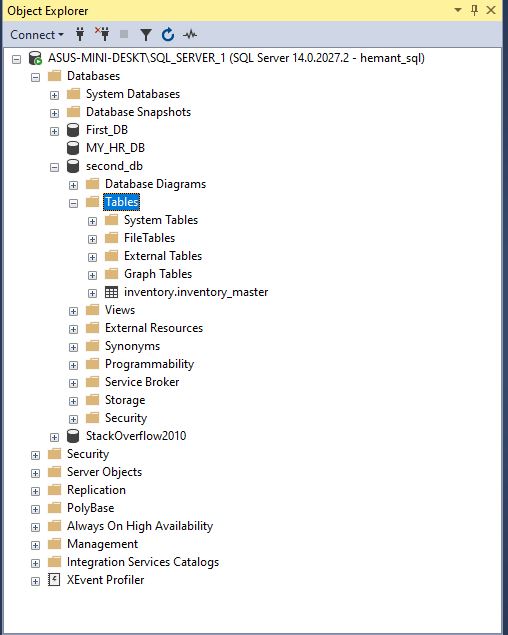Close the Object Explorer panel

491,10
